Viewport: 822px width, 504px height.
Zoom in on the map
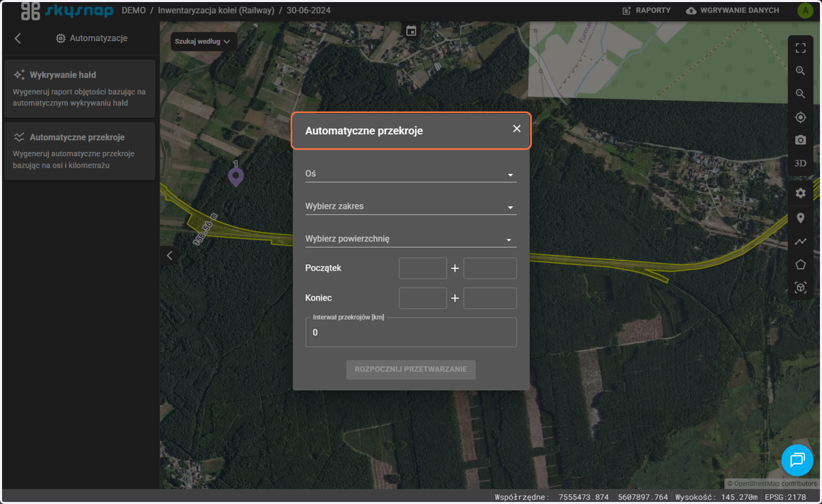coord(800,71)
